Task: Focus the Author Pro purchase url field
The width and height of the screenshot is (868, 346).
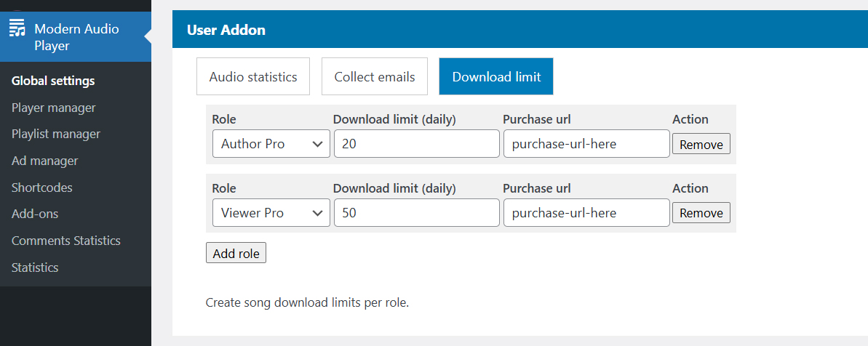Action: click(586, 144)
